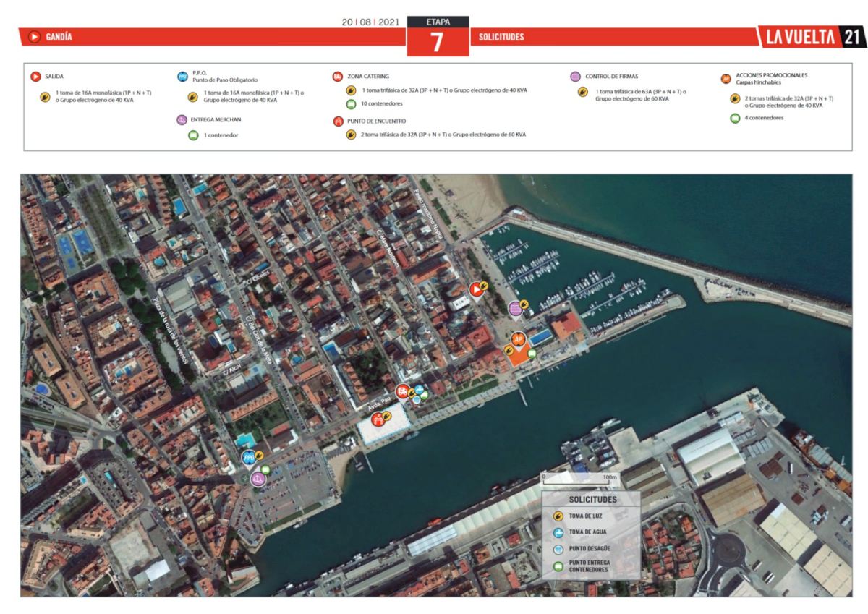Click the Toma de Luz icon in map legend
The height and width of the screenshot is (614, 868).
pyautogui.click(x=558, y=516)
